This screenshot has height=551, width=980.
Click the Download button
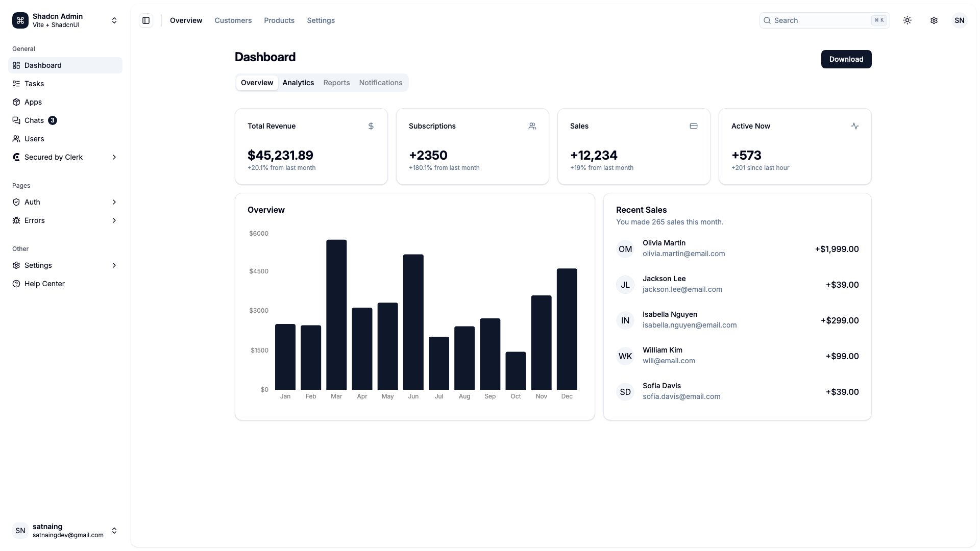pyautogui.click(x=846, y=59)
